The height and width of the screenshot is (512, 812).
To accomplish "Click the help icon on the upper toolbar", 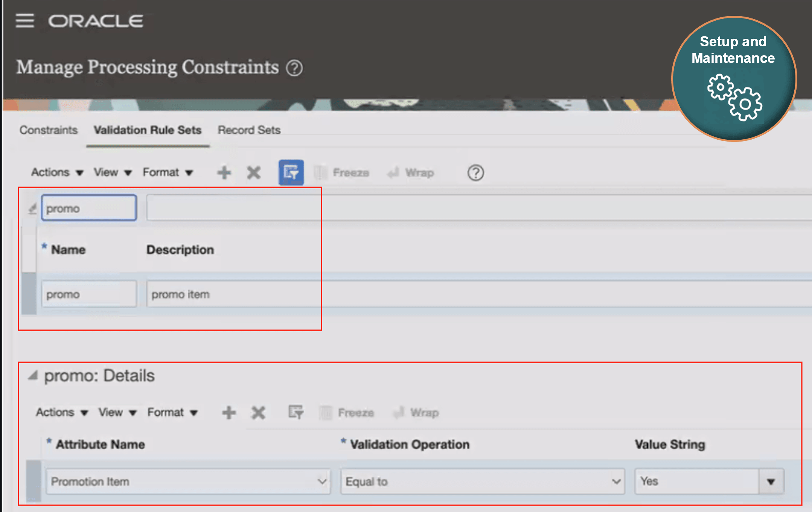I will click(475, 173).
